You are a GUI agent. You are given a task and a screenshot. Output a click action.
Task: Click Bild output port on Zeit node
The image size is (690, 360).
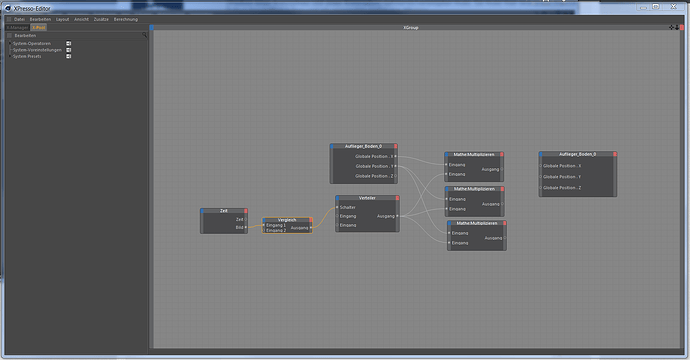pyautogui.click(x=246, y=228)
